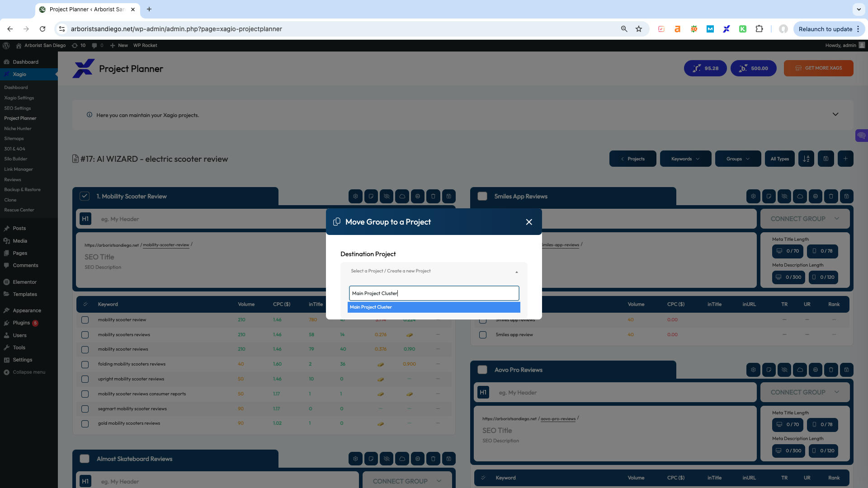Click the GET MORE XAGS button
This screenshot has width=868, height=488.
click(x=818, y=68)
